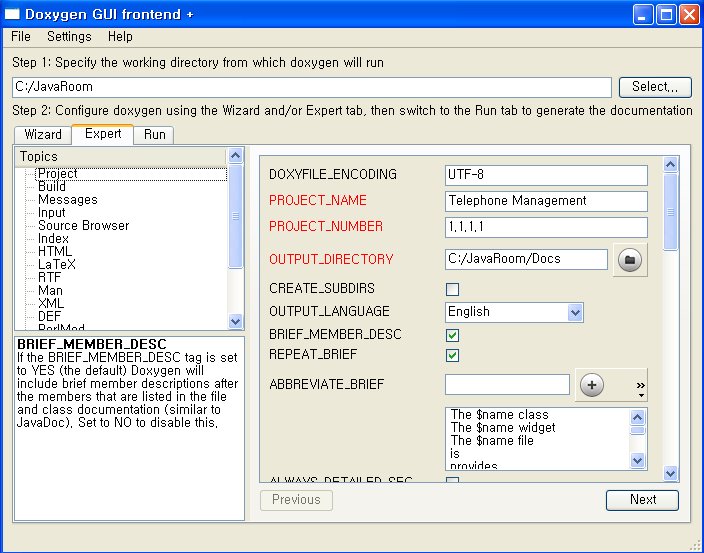Screen dimensions: 704x553
Task: Click Topics list scroll up arrow
Action: [235, 156]
